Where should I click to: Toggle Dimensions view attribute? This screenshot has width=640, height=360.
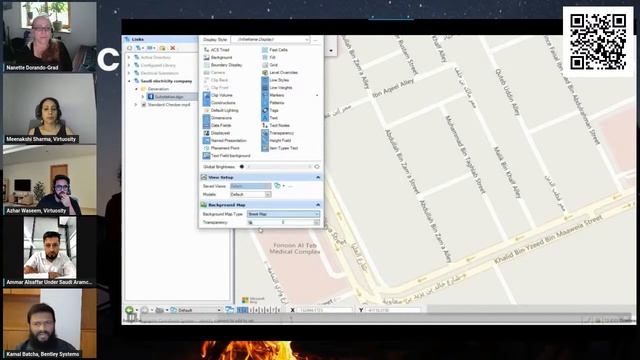click(x=218, y=118)
